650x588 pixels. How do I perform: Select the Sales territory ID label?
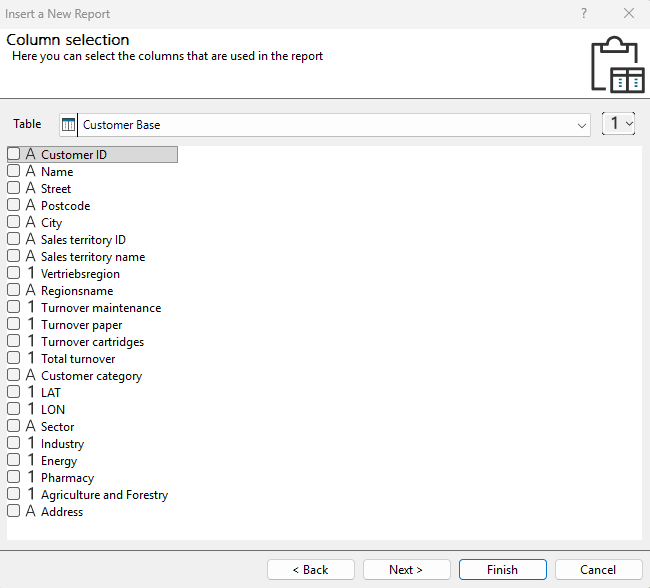(83, 240)
